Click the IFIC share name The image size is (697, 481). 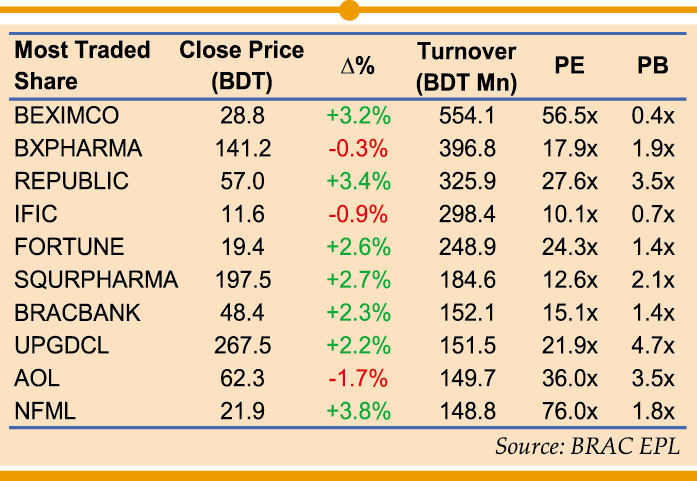(36, 214)
